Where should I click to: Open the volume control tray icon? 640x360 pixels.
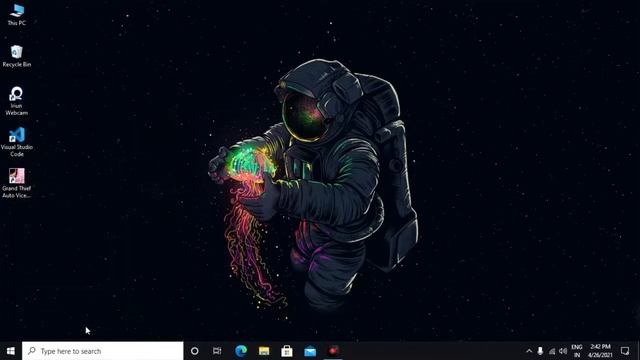click(x=563, y=351)
